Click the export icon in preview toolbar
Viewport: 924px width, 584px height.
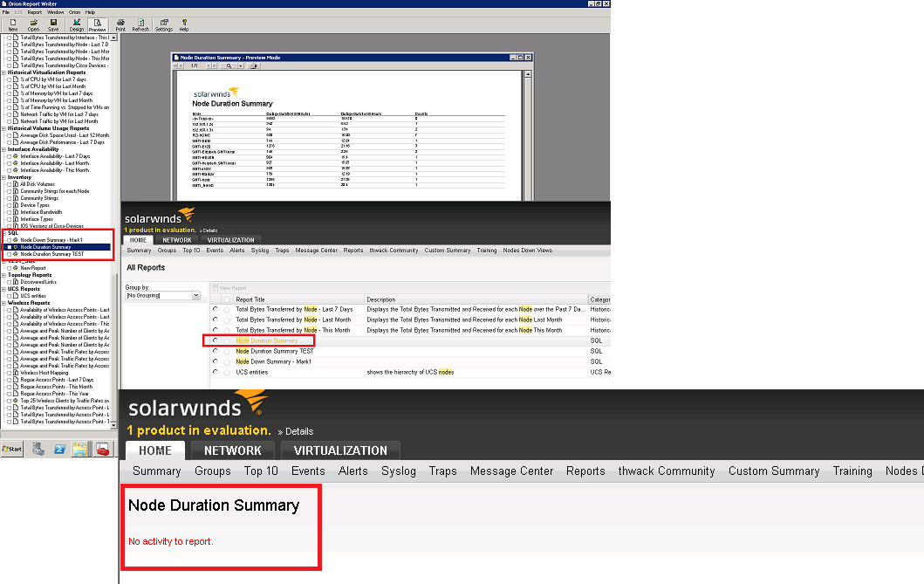click(254, 66)
